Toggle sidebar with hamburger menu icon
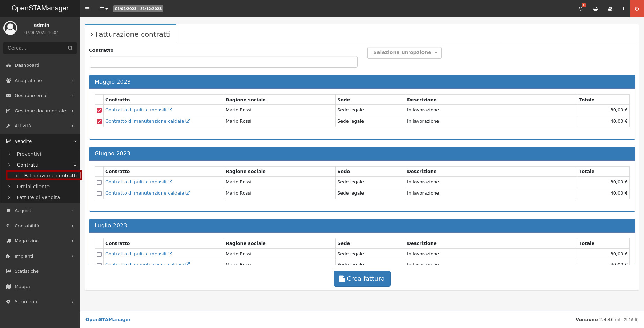 [x=88, y=9]
